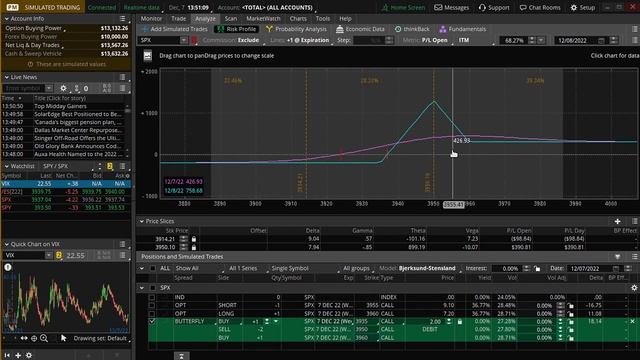The height and width of the screenshot is (360, 640).
Task: Open the Charts main tab
Action: pos(298,18)
